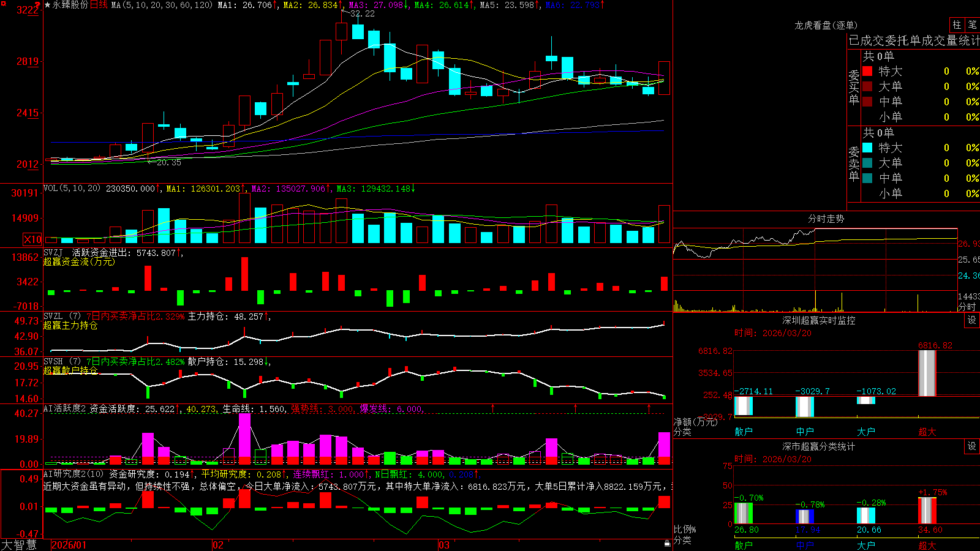Click the 龙虎看盘(逐单) panel header
980x551 pixels.
click(826, 25)
